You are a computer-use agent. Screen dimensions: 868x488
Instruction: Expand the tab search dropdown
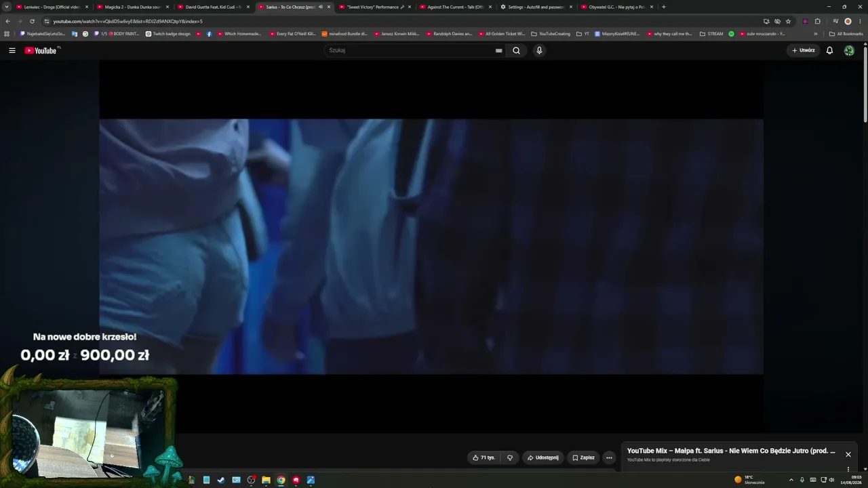pyautogui.click(x=7, y=7)
